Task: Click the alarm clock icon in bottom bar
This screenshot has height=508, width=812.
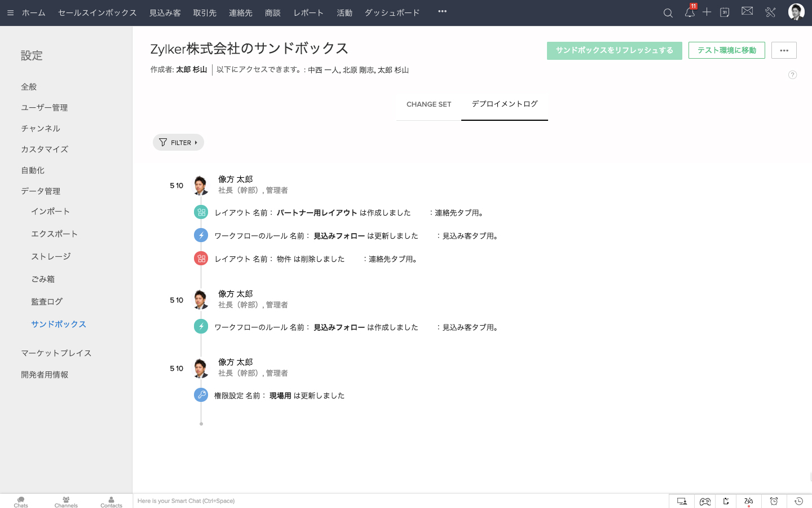Action: 774,501
